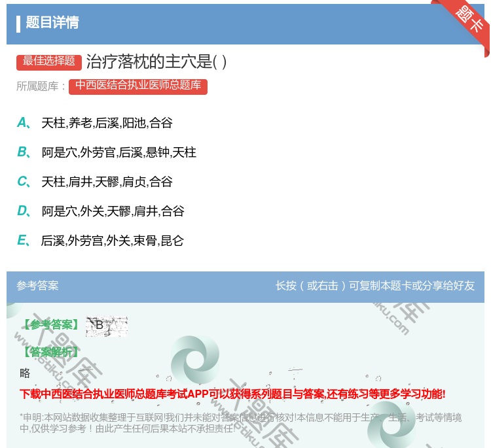Screen dimensions: 491x448
Task: Click the 【参考答案】 green label
Action: tap(51, 325)
